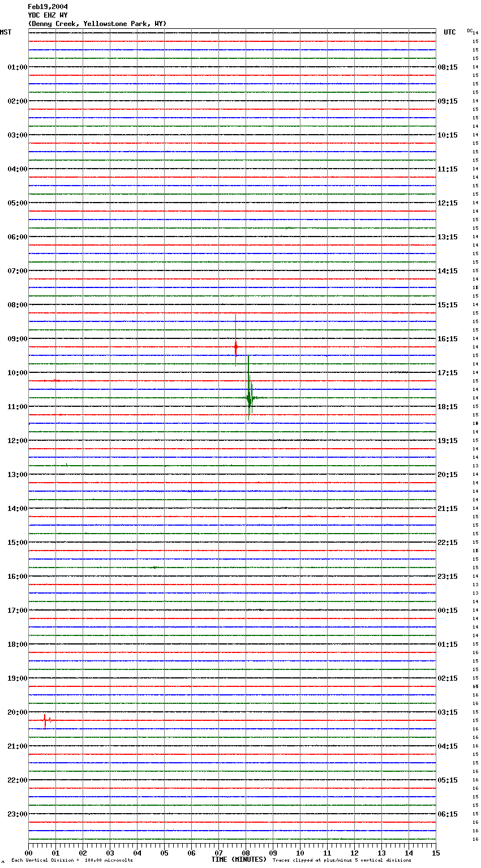Select the 10:00 MST time label
The height and width of the screenshot is (868, 481).
click(x=17, y=373)
